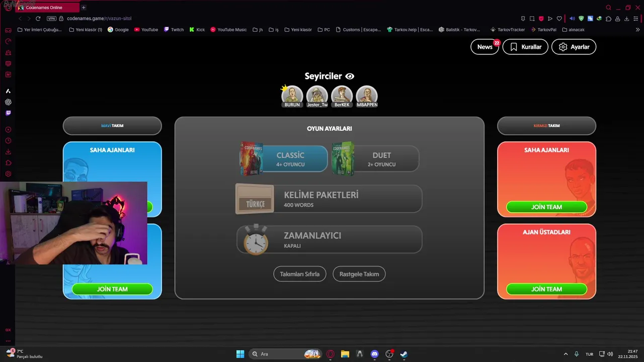Open the jh bookmark folder
Image resolution: width=644 pixels, height=362 pixels.
coord(258,30)
